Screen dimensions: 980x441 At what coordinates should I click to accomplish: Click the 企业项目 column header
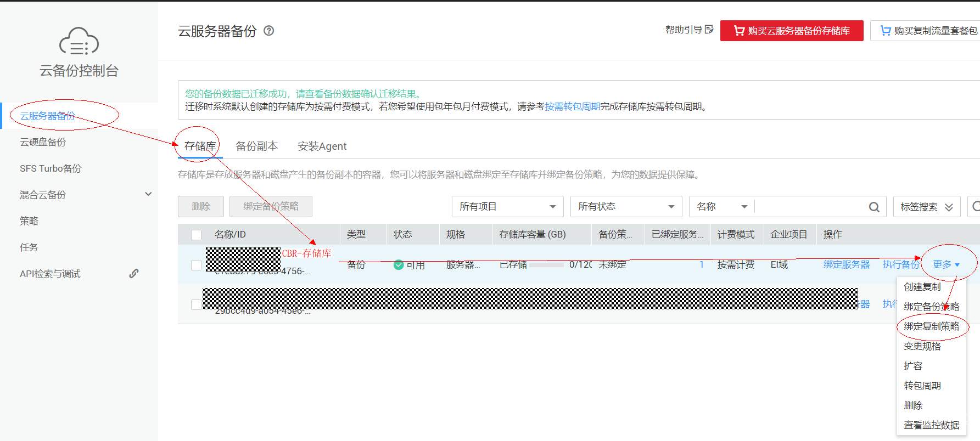(x=789, y=234)
